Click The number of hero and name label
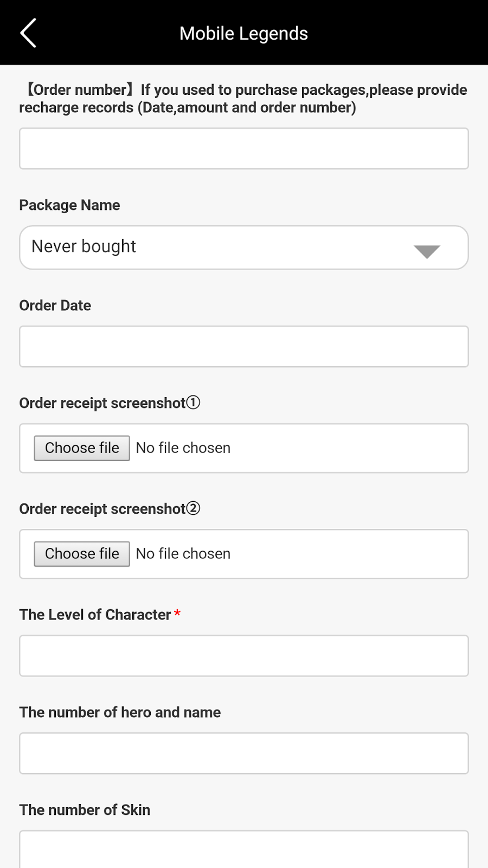Screen dimensions: 488x868 [120, 712]
